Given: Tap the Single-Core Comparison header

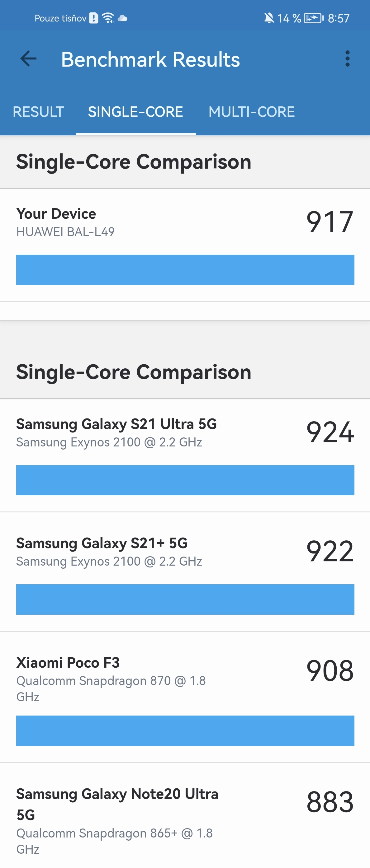Looking at the screenshot, I should point(134,162).
